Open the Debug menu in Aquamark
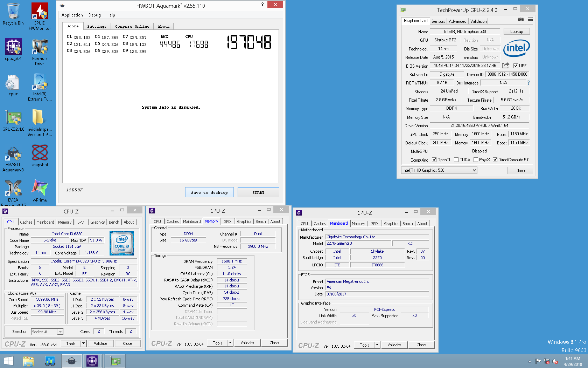The image size is (588, 368). tap(94, 15)
